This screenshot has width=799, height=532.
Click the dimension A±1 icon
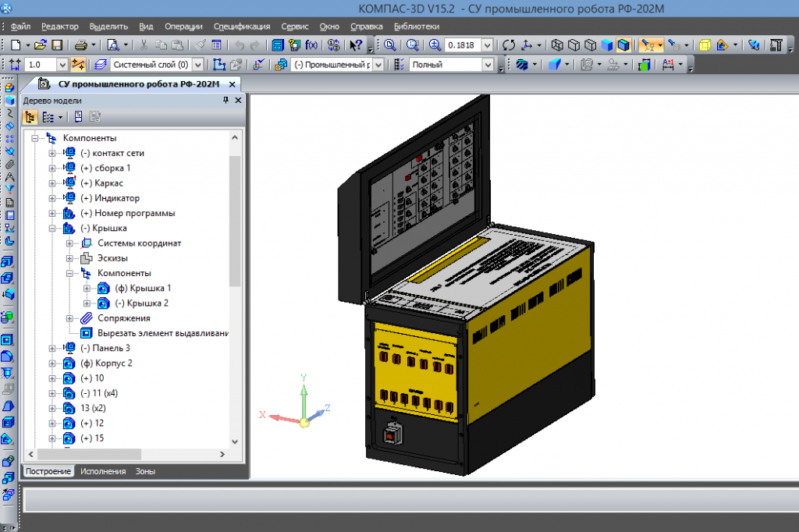tap(668, 64)
